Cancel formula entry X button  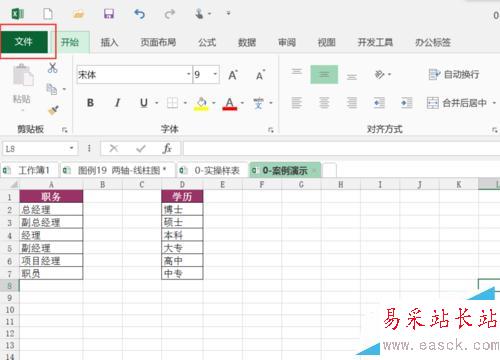click(114, 148)
